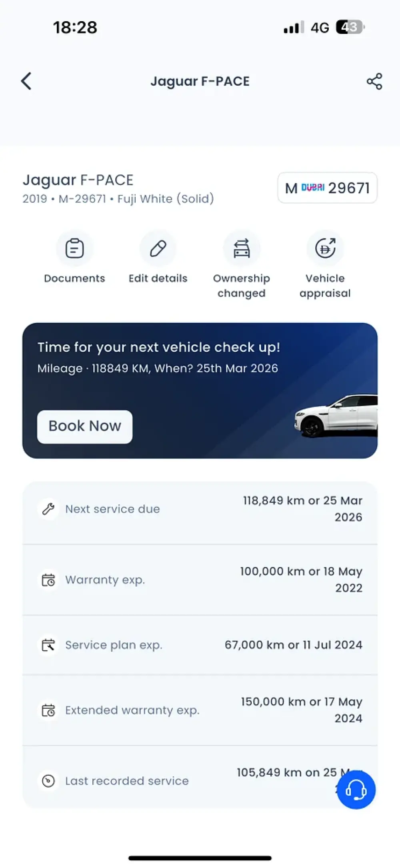Open the Documents clipboard icon
400x868 pixels.
point(74,249)
